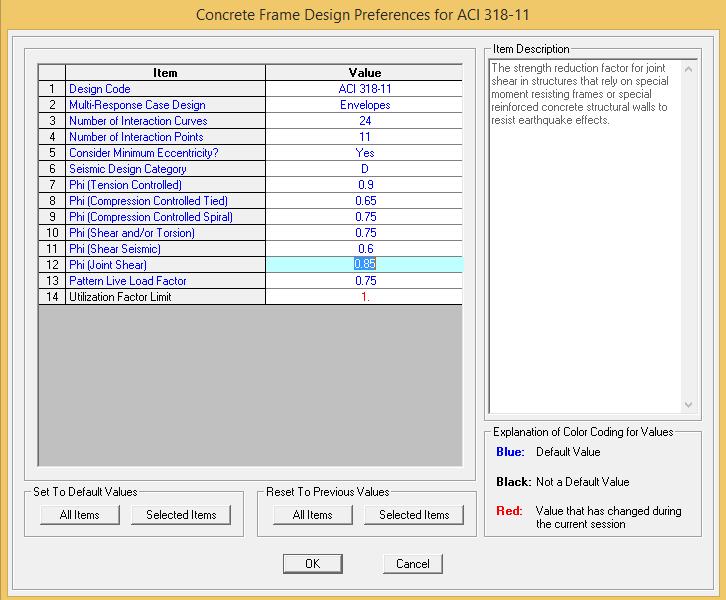Open the Consider Minimum Eccentricity Yes value
The image size is (726, 600).
point(364,153)
